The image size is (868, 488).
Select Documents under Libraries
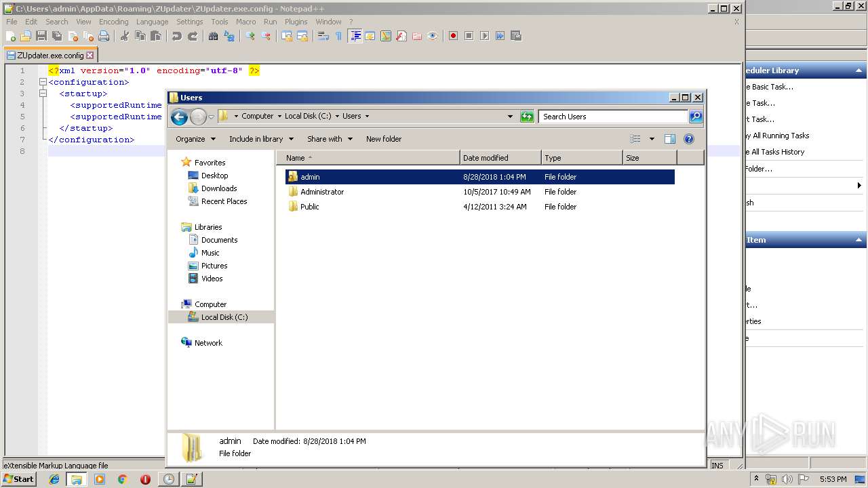click(219, 240)
